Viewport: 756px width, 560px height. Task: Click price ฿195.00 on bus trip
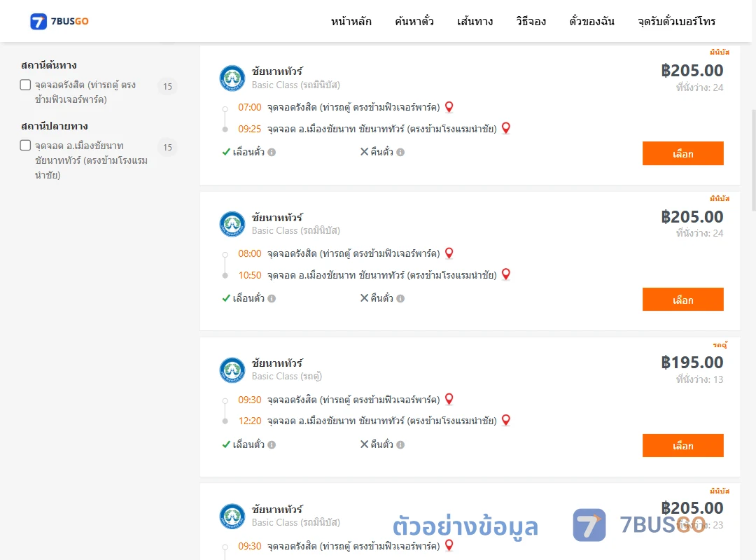click(x=692, y=363)
